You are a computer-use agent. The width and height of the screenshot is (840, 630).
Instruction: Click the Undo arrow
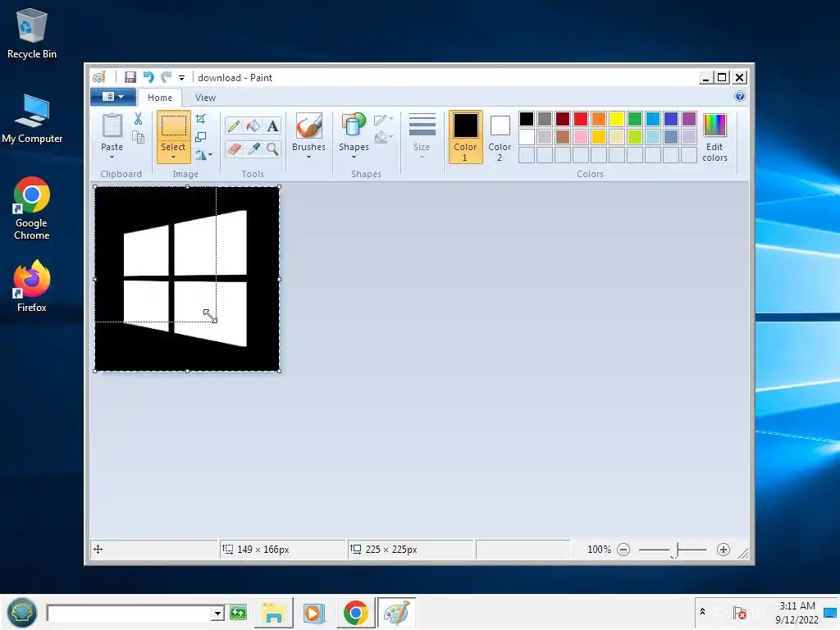148,78
